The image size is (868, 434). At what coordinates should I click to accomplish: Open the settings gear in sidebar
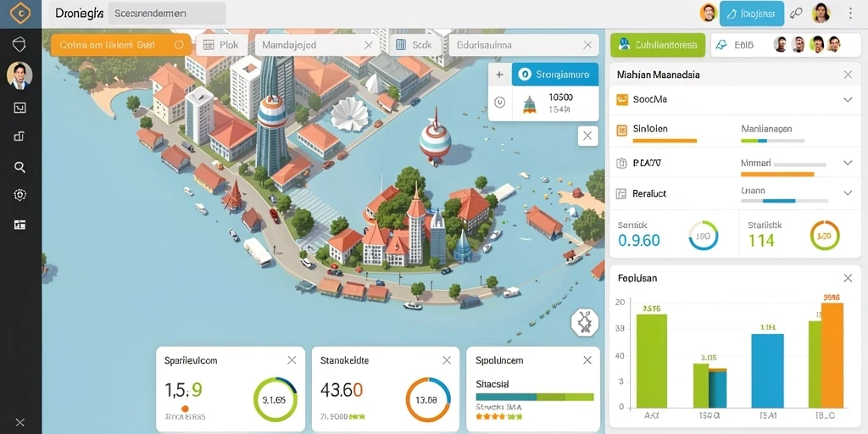(19, 194)
